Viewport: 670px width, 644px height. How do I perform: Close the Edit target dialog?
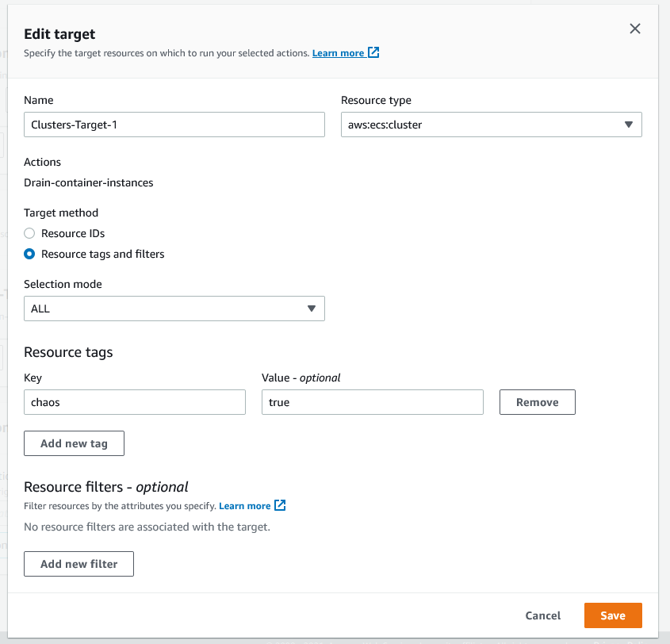[x=635, y=28]
